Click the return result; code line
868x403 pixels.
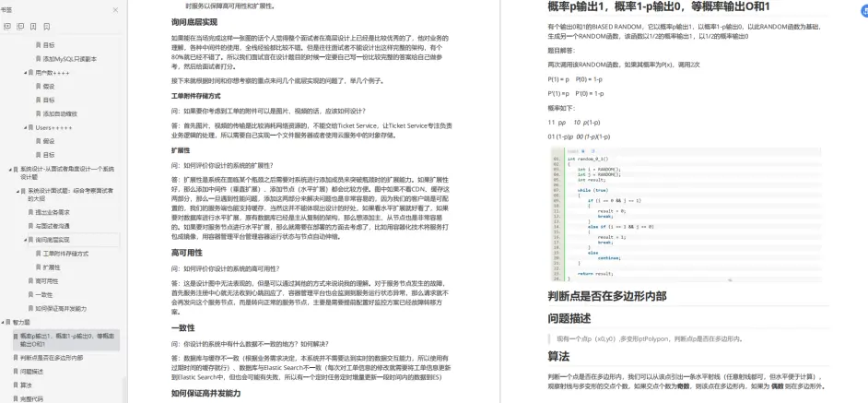coord(595,273)
